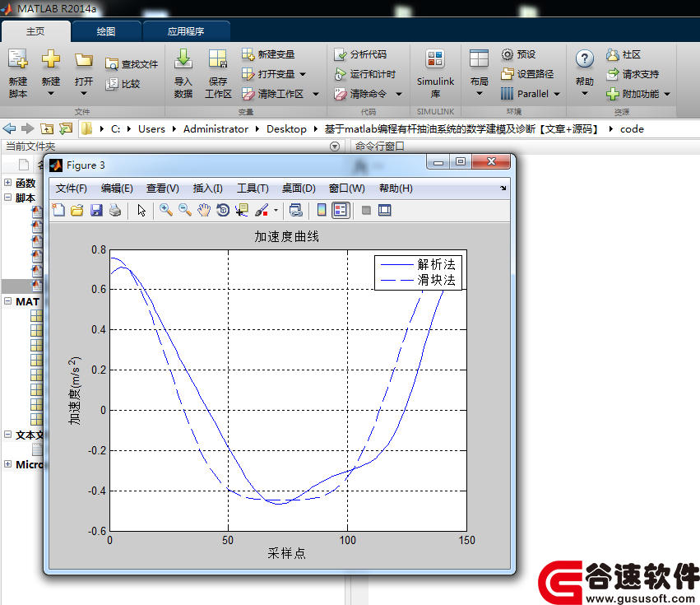The height and width of the screenshot is (605, 700).
Task: Click the Desktop segment in the address path
Action: [286, 129]
